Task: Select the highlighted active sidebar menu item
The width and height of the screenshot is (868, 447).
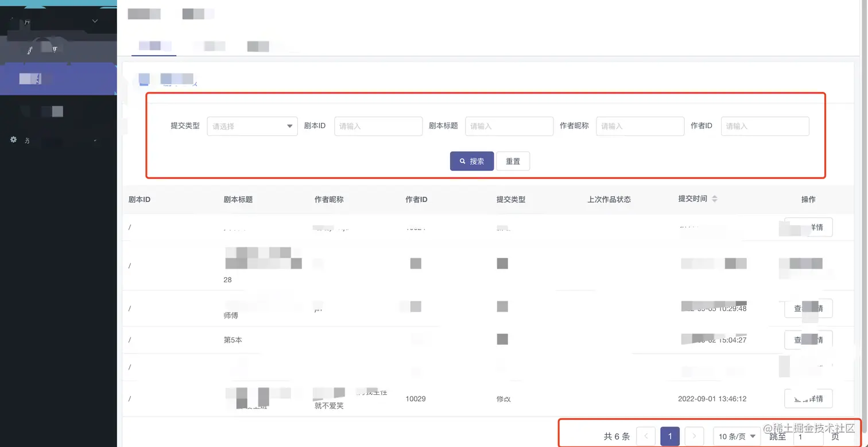Action: [59, 79]
